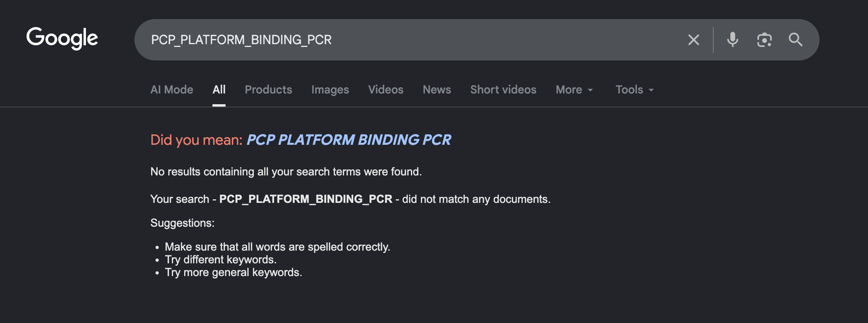The width and height of the screenshot is (868, 323).
Task: Click suggested query PCP PLATFORM BINDING PCR
Action: (349, 140)
